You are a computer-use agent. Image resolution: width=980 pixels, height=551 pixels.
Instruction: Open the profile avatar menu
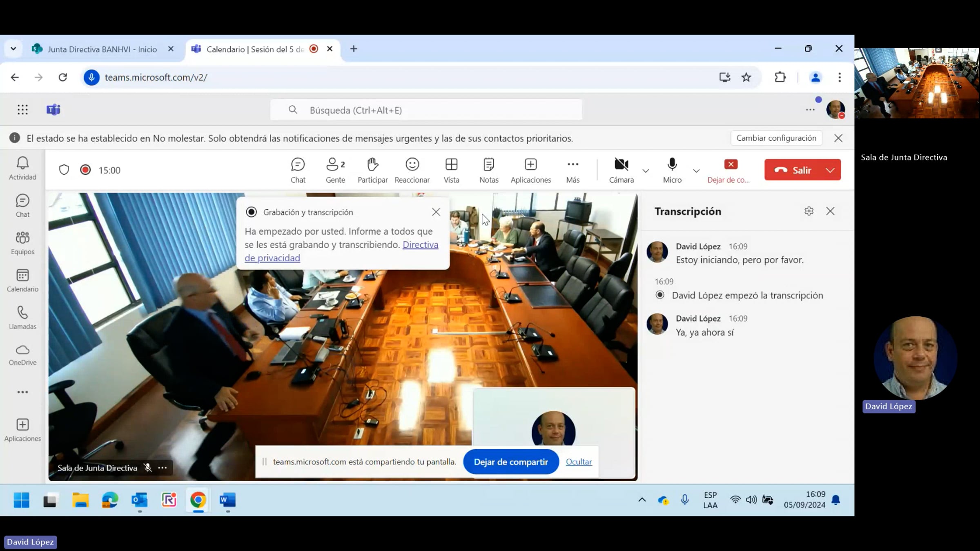[835, 109]
